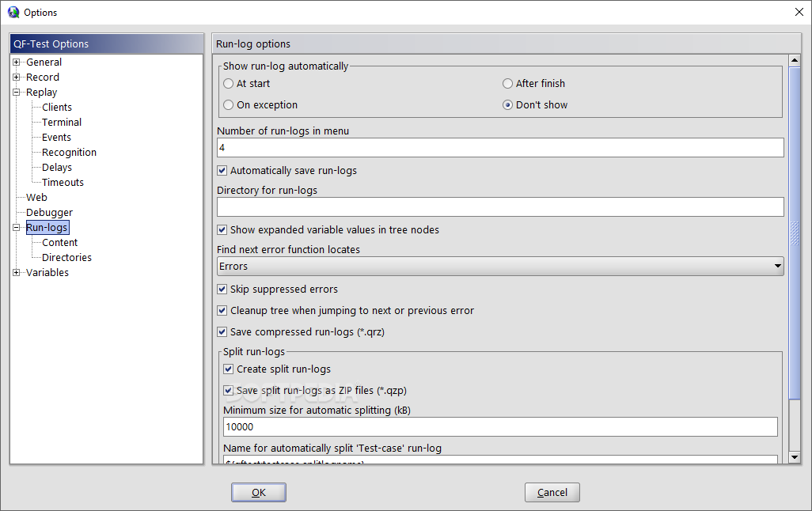This screenshot has height=511, width=812.
Task: Open Content under Run-logs
Action: click(x=59, y=242)
